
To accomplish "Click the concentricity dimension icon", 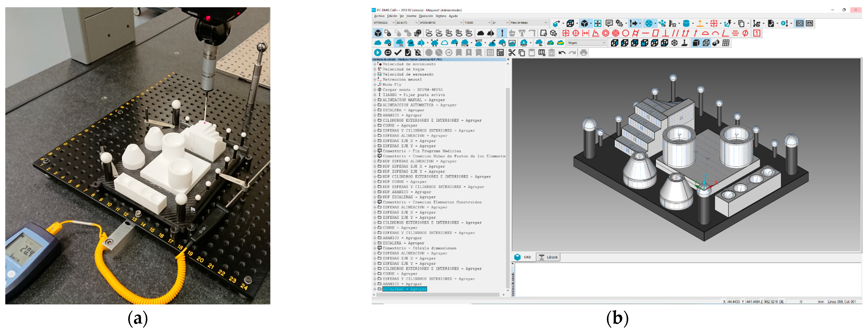I will [x=606, y=33].
